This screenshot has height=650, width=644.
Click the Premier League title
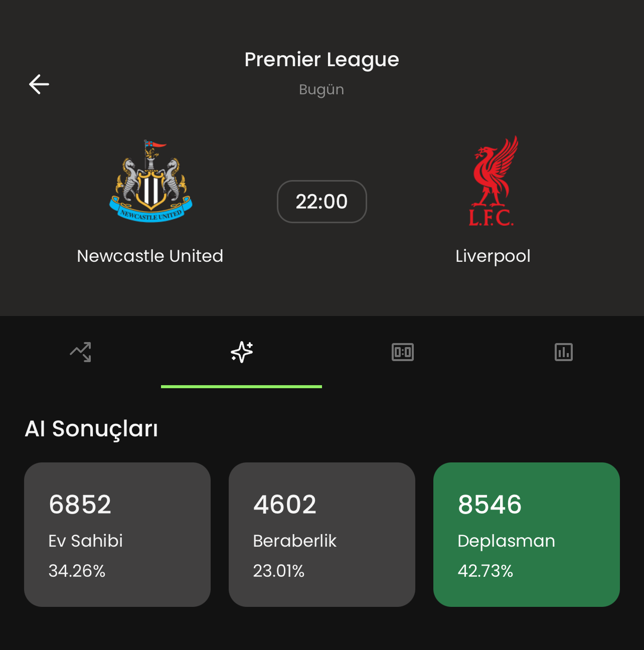[x=322, y=60]
